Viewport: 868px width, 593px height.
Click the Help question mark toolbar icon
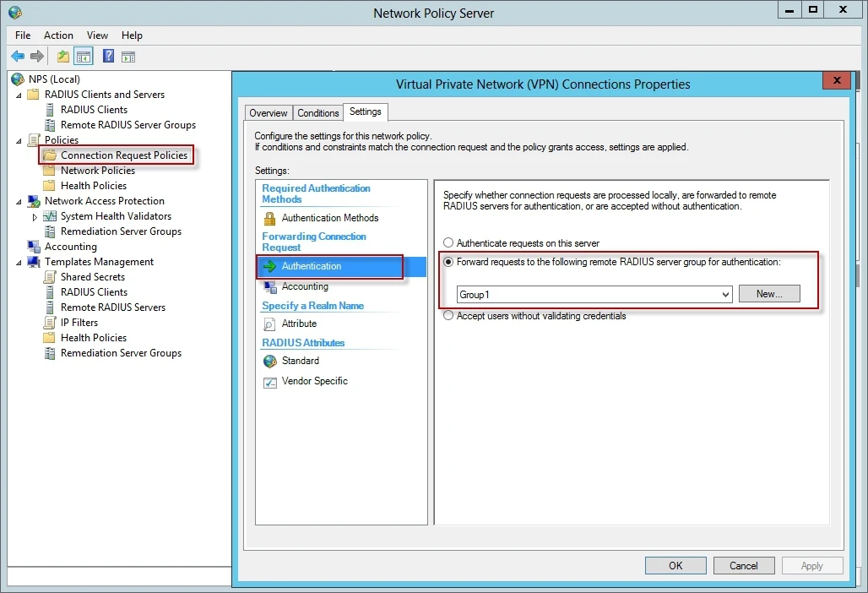(108, 57)
